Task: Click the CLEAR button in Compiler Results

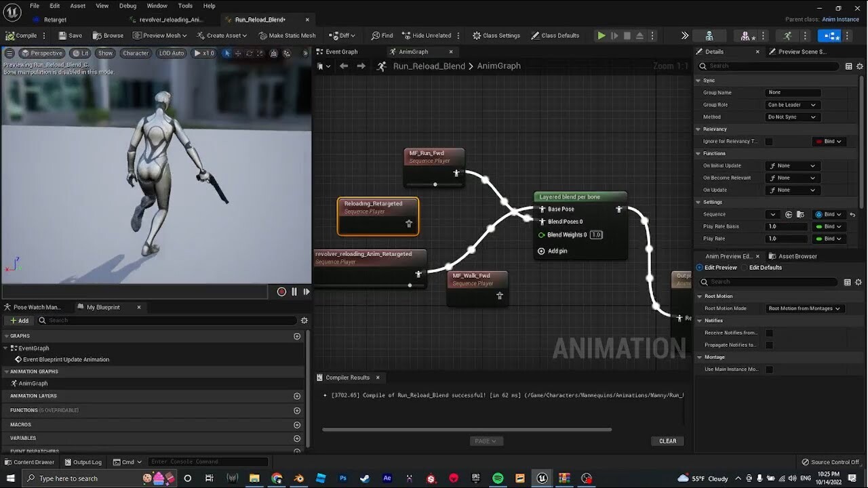Action: coord(667,441)
